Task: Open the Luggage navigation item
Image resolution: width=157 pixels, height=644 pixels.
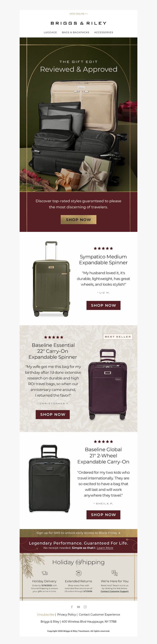Action: [x=50, y=32]
